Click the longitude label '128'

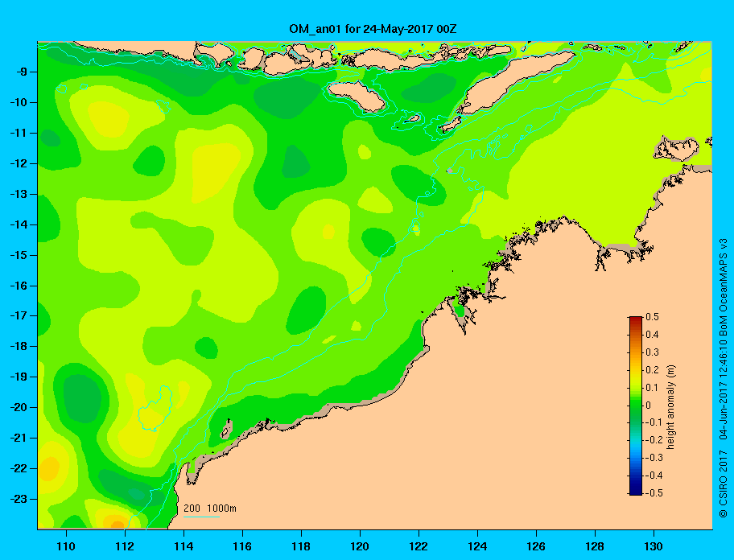click(595, 546)
